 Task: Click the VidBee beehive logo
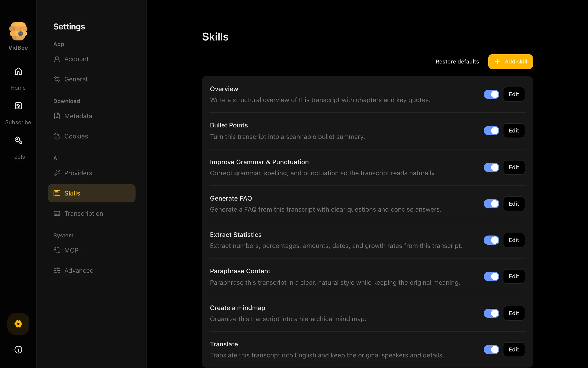click(18, 31)
